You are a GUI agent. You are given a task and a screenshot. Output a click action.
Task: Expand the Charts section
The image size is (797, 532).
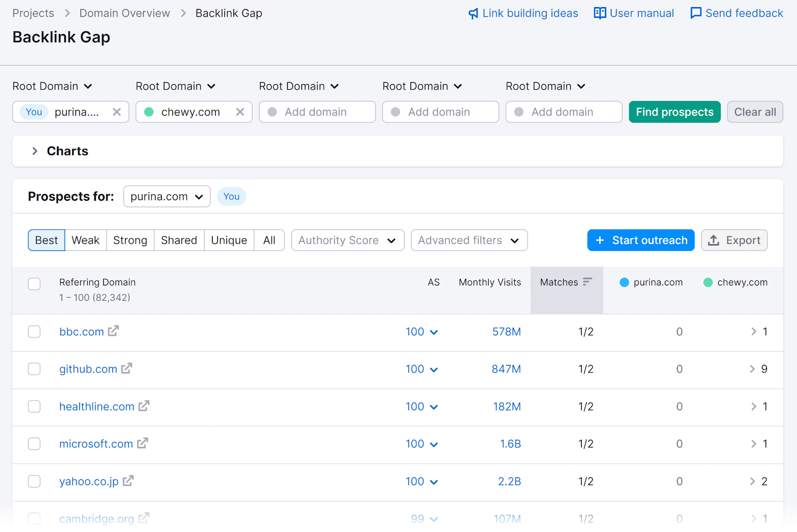35,151
